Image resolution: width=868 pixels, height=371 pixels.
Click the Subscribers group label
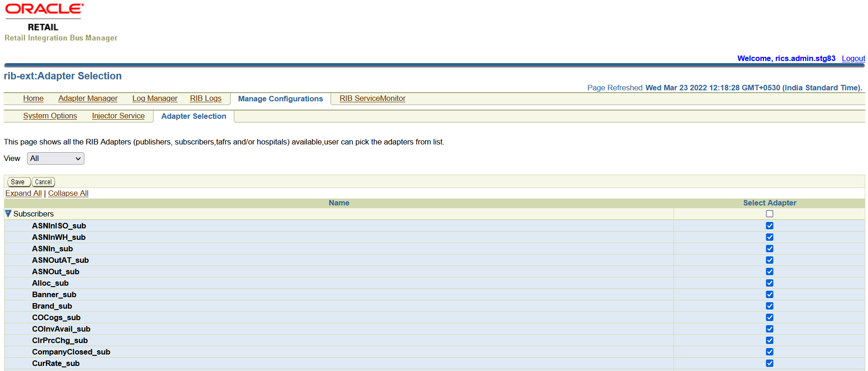[x=33, y=214]
